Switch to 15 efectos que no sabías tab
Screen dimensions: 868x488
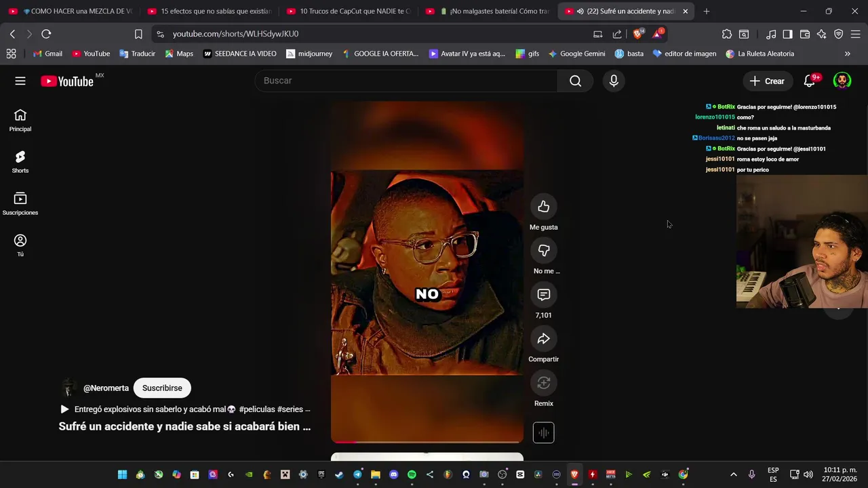[209, 11]
